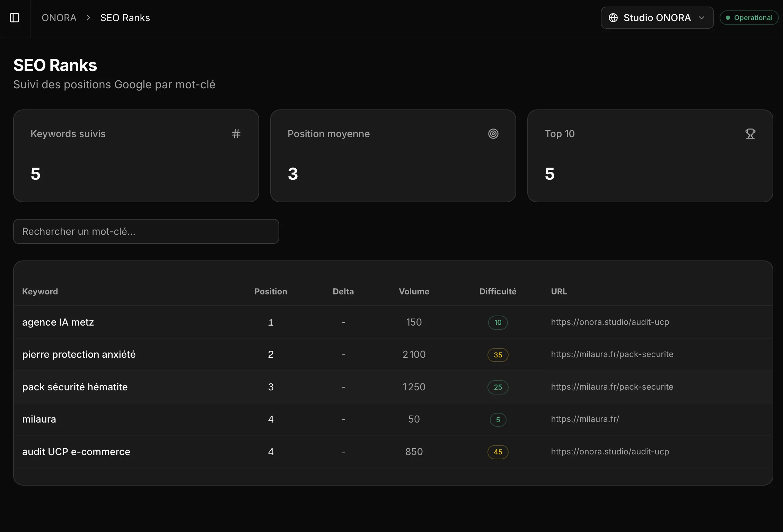
Task: Open the link https://onora.studio/audit-ucp
Action: tap(610, 322)
